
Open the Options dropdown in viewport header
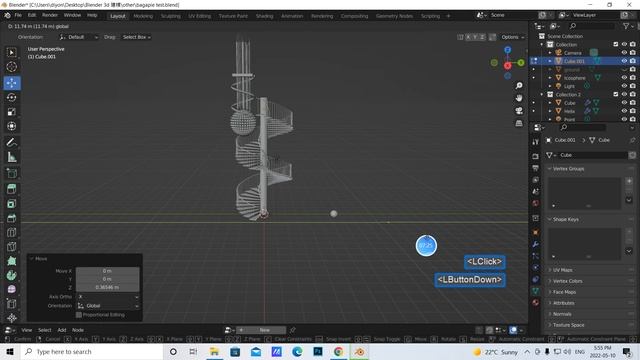click(x=513, y=37)
